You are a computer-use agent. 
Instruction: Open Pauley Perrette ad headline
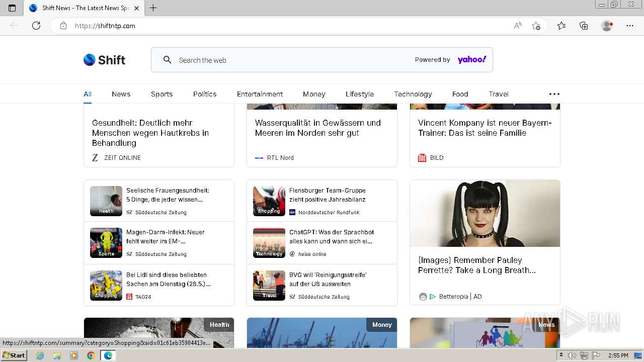coord(477,265)
